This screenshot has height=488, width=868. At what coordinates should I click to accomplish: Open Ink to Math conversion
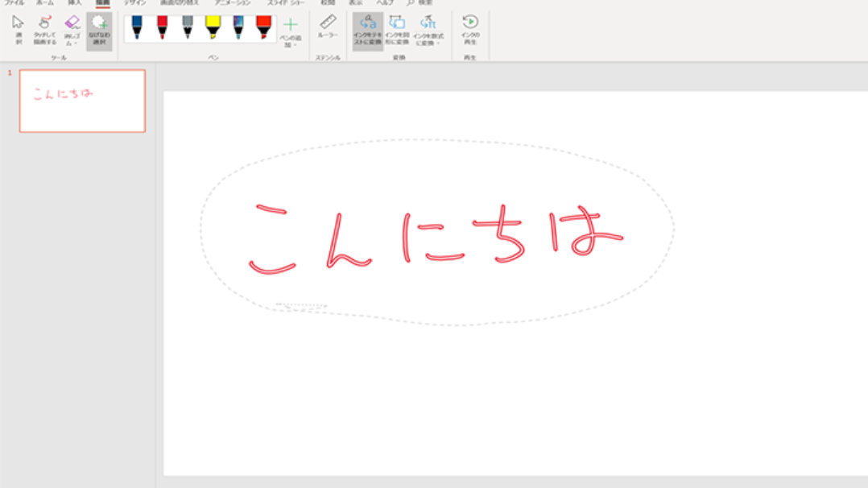click(x=428, y=31)
